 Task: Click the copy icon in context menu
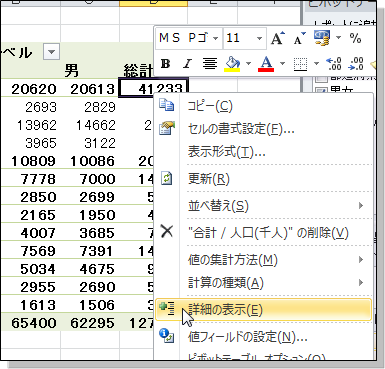pyautogui.click(x=167, y=105)
